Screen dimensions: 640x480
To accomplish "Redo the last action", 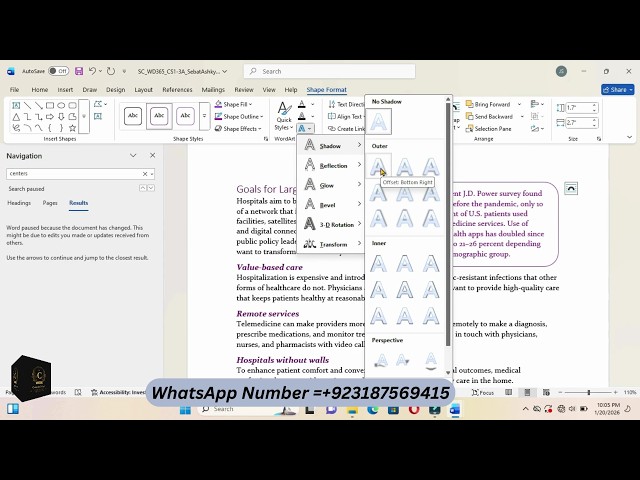I will click(x=111, y=71).
